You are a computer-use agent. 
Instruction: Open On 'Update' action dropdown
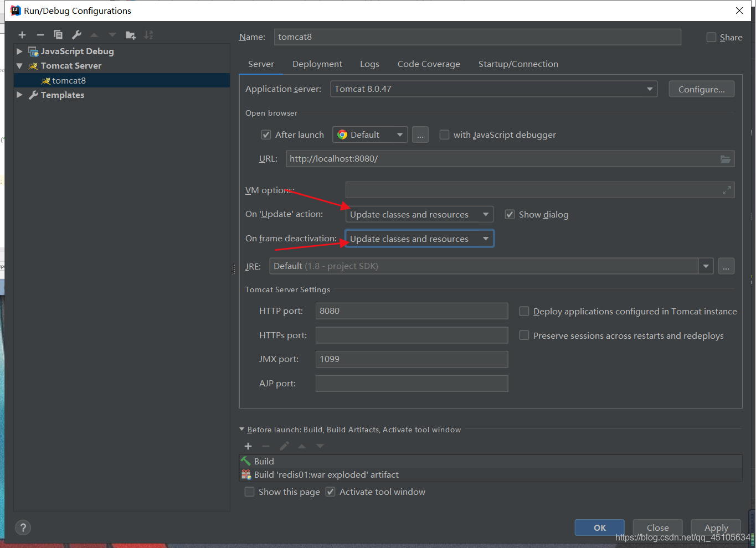pyautogui.click(x=420, y=214)
